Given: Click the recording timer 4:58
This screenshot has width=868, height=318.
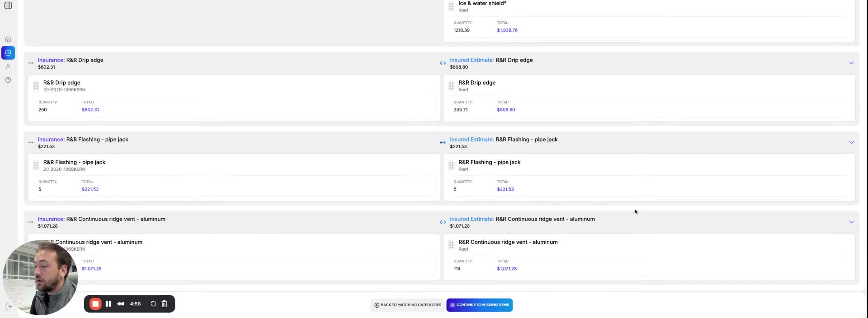Looking at the screenshot, I should tap(135, 304).
